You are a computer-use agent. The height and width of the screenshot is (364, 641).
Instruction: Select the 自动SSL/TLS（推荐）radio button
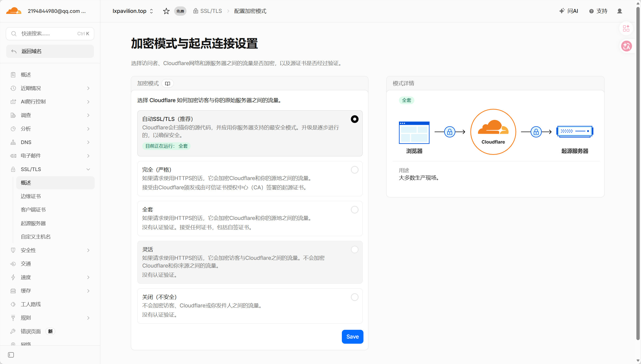(x=355, y=119)
